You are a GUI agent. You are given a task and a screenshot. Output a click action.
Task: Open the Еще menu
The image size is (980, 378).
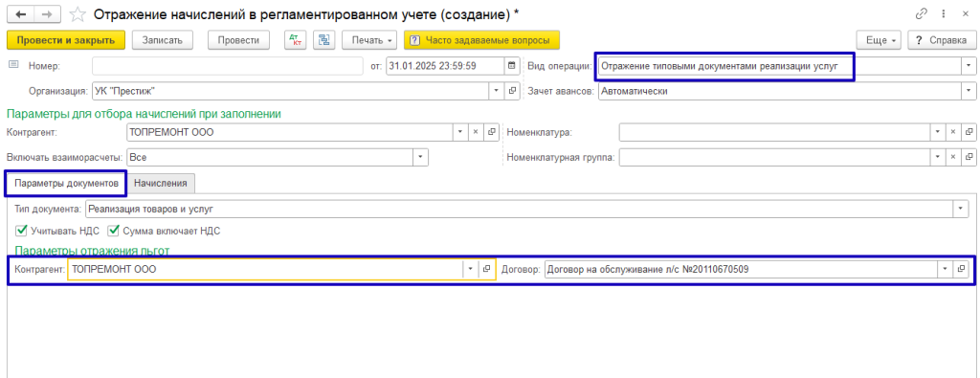(879, 40)
